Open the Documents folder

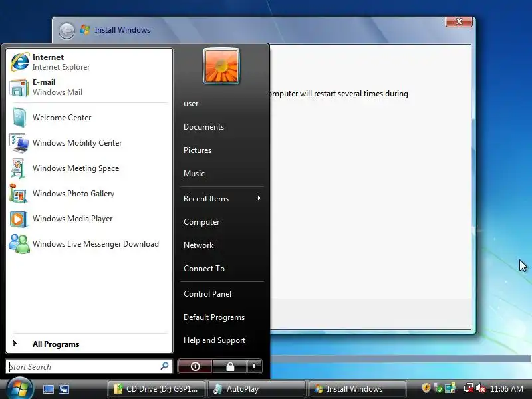pos(203,127)
